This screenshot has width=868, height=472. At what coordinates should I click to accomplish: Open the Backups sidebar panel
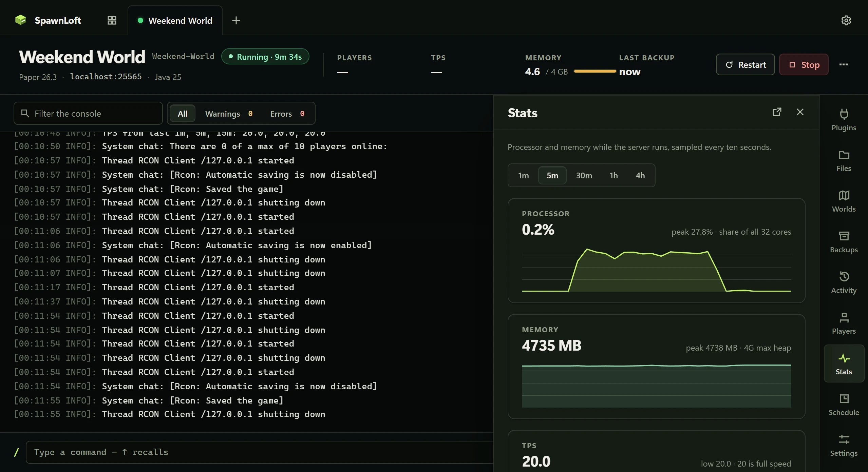coord(844,242)
